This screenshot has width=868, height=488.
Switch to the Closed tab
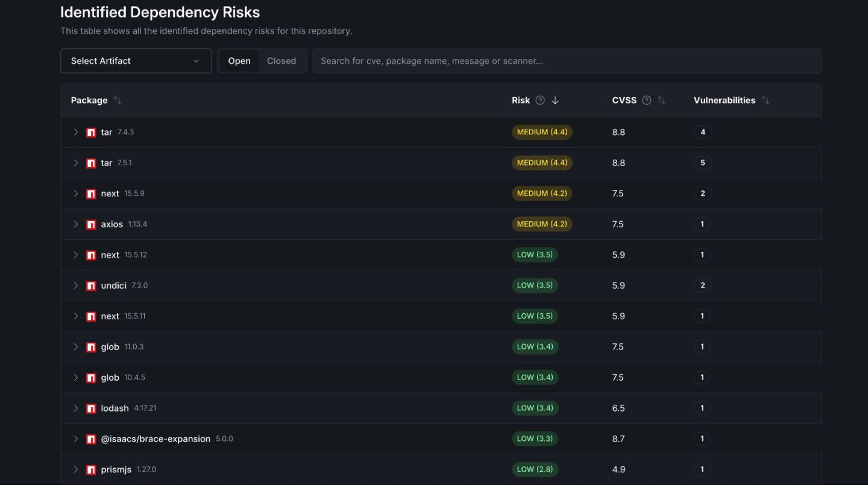(281, 61)
